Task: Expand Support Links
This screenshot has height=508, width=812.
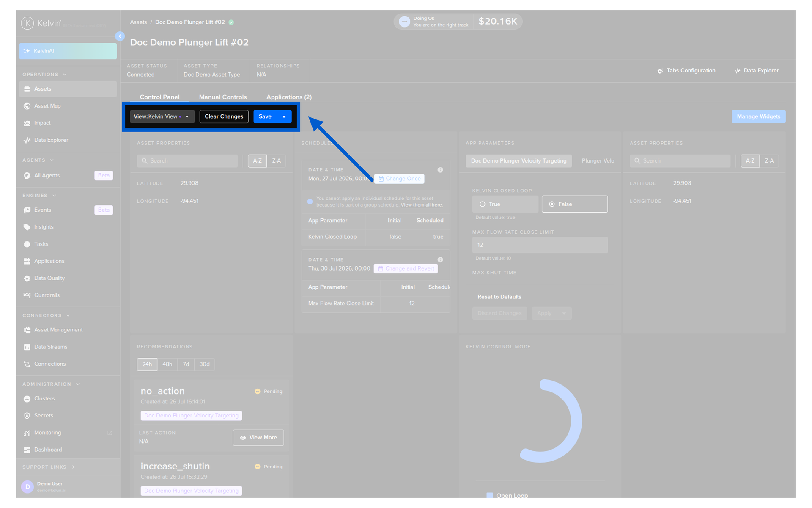Action: pyautogui.click(x=73, y=467)
